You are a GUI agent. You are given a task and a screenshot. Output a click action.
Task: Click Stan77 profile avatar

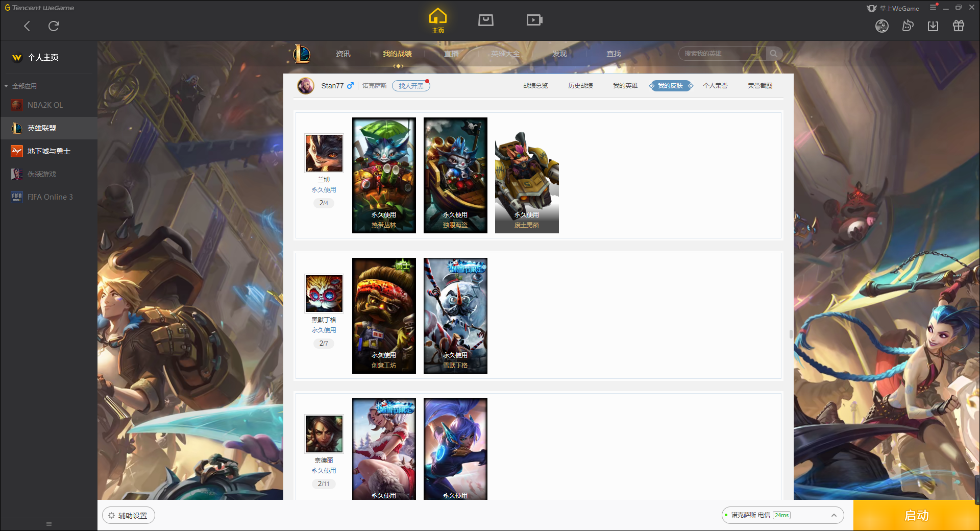(x=306, y=86)
